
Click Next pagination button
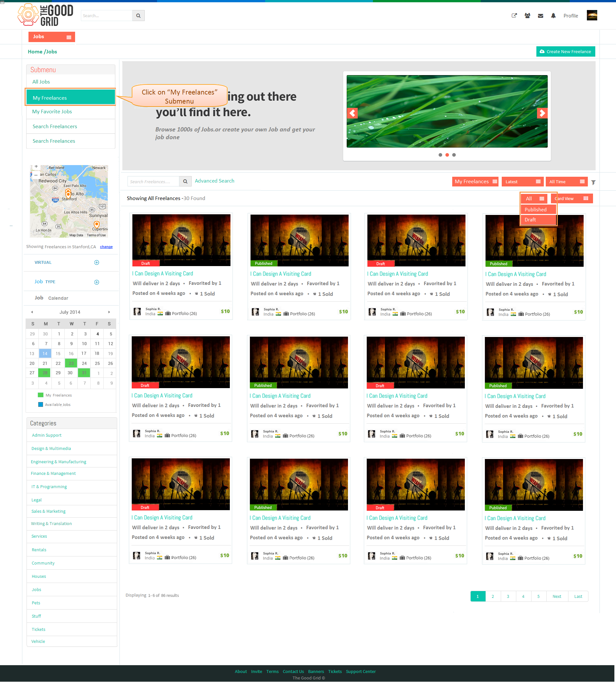(557, 597)
